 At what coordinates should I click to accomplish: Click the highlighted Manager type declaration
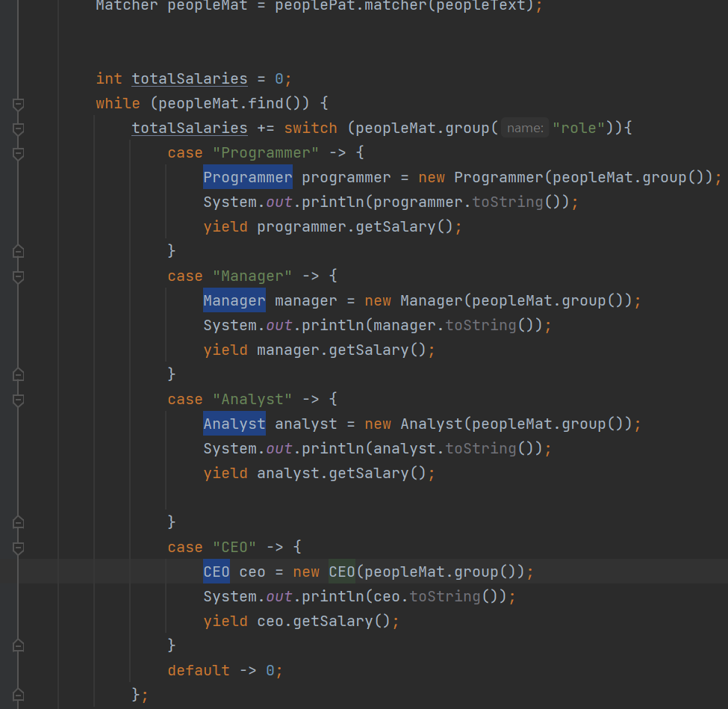[x=234, y=300]
